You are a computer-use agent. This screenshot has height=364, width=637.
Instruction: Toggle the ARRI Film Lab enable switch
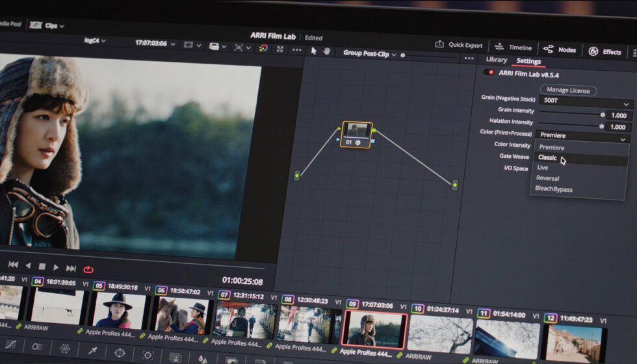click(489, 72)
